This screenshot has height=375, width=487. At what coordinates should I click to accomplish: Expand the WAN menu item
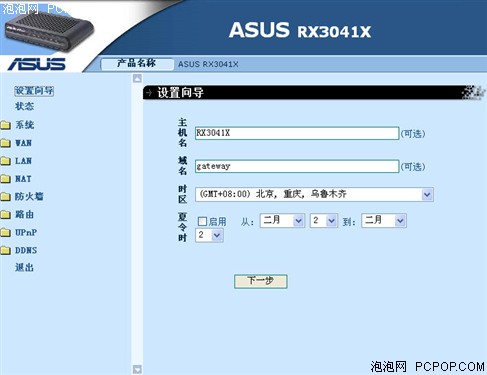[23, 143]
